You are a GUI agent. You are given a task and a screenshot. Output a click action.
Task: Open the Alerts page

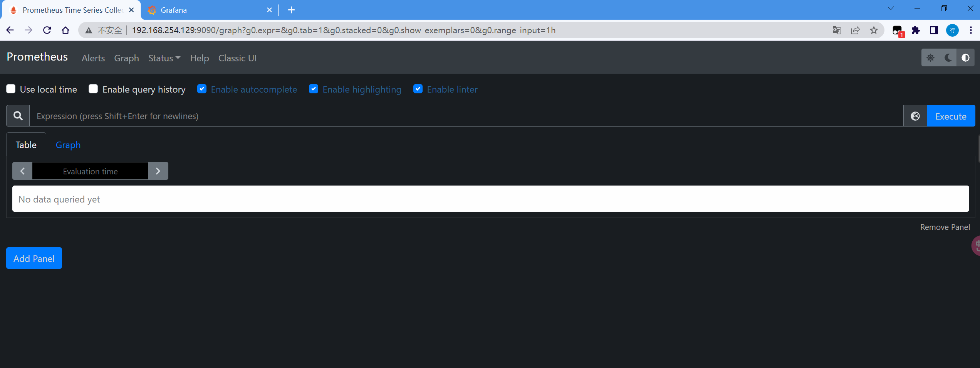point(93,58)
